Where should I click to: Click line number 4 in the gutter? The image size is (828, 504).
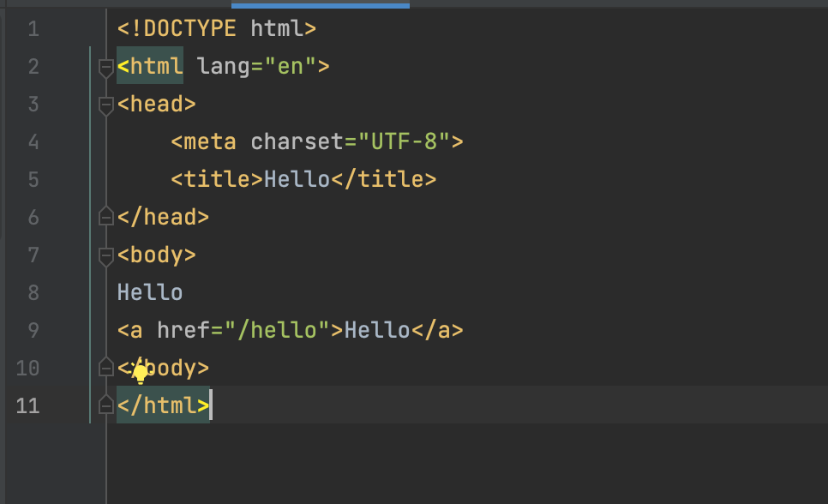pyautogui.click(x=33, y=141)
